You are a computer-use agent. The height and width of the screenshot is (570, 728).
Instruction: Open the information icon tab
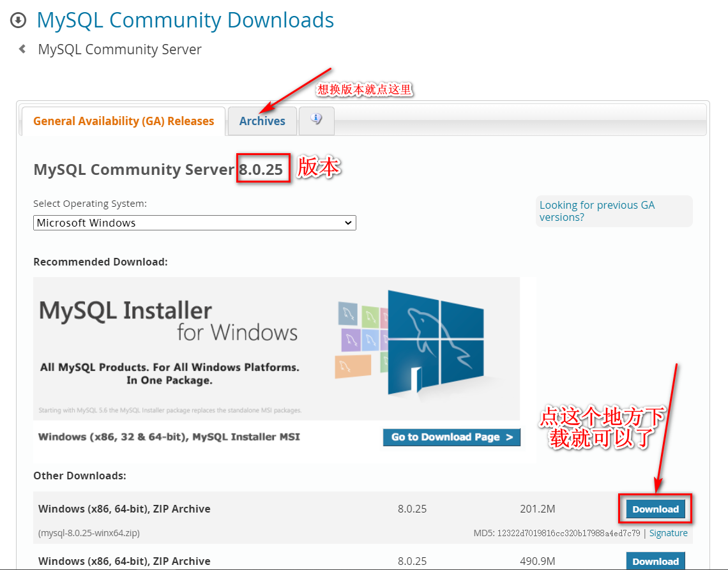317,121
